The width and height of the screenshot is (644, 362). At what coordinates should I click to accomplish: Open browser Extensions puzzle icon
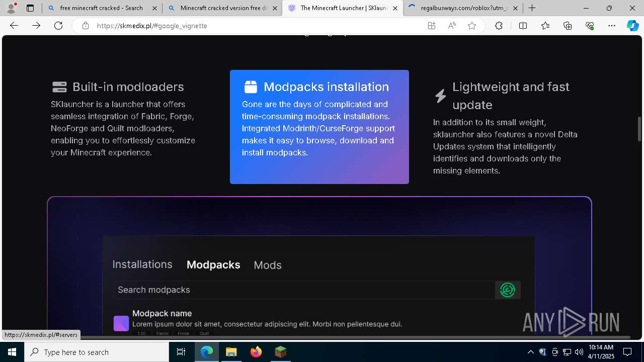coord(499,26)
